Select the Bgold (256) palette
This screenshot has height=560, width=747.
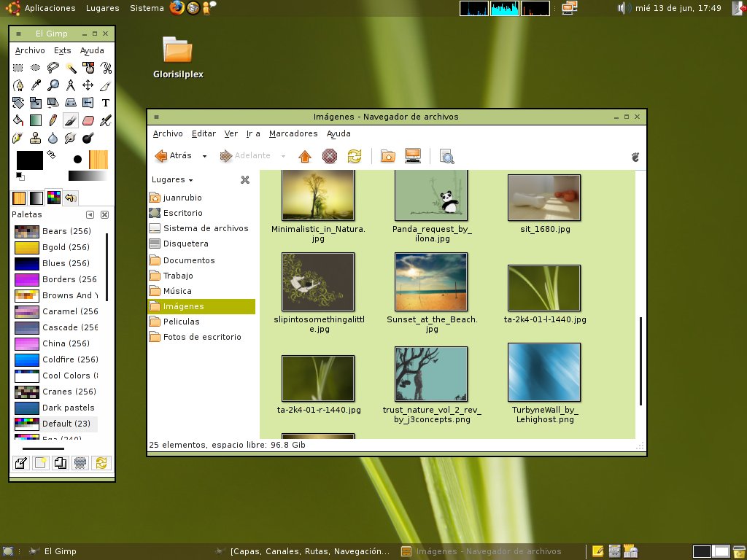click(x=55, y=247)
